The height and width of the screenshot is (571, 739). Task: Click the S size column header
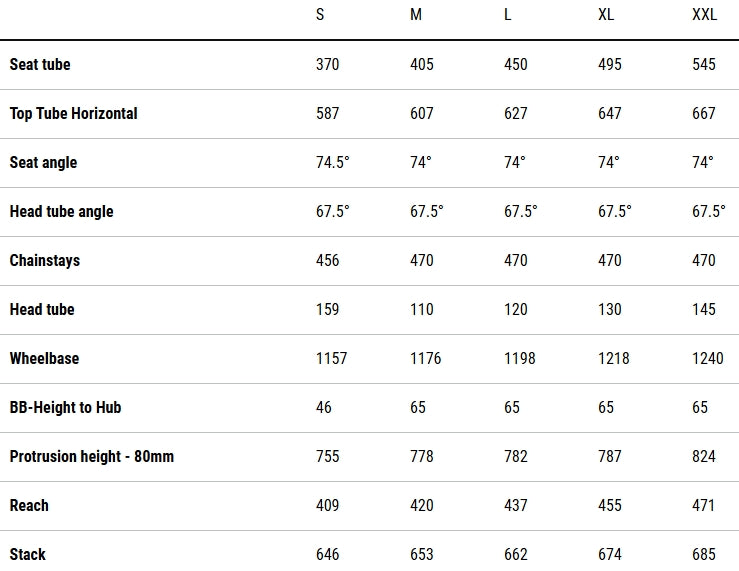point(320,15)
